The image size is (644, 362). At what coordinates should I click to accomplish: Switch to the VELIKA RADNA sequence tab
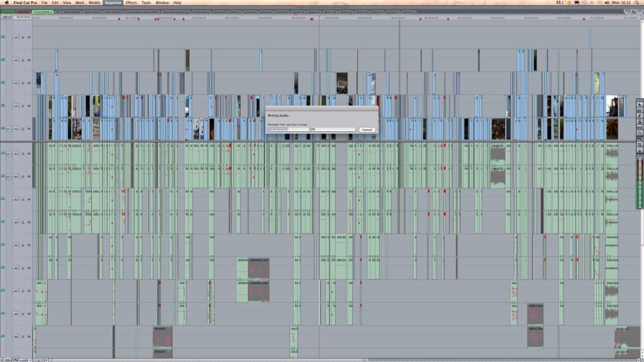pos(42,11)
